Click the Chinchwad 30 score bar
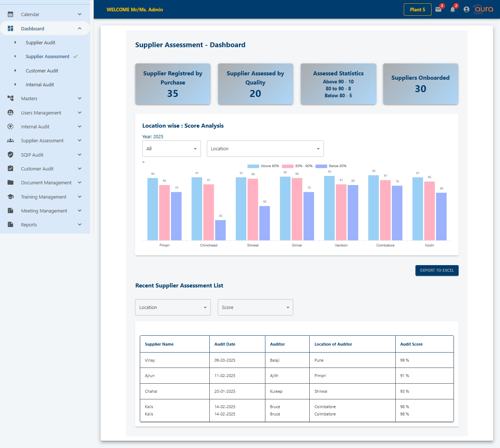The image size is (500, 448). point(220,230)
